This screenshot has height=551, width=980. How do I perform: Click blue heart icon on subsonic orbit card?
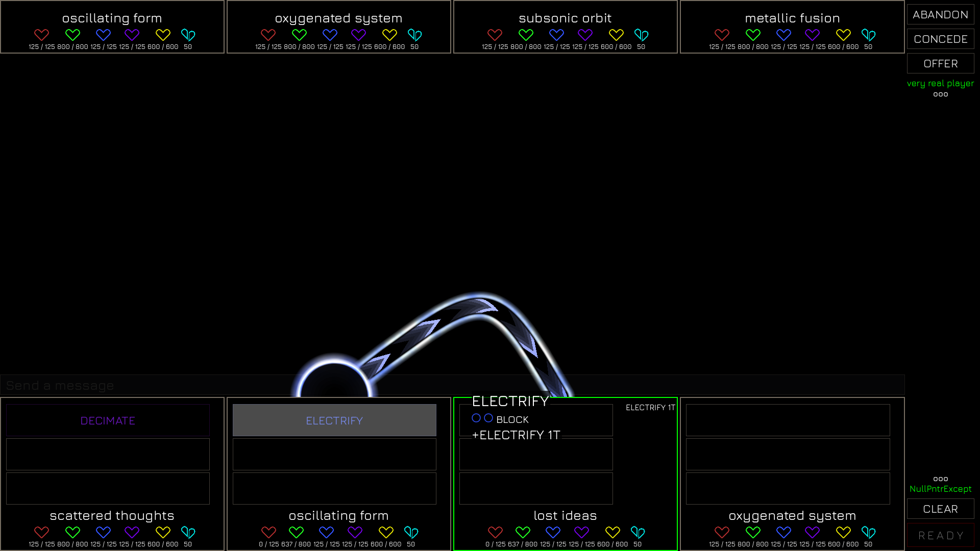tap(556, 35)
